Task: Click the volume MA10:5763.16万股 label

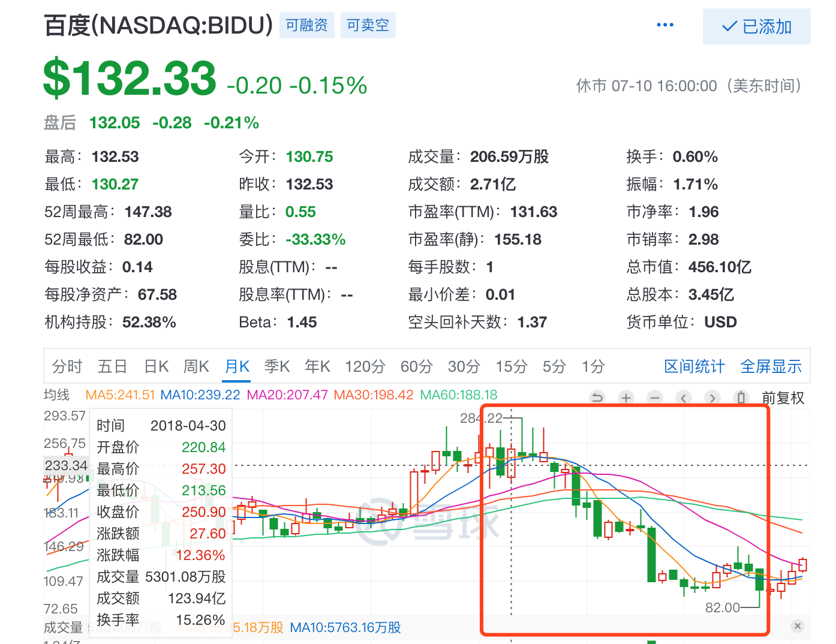Action: point(345,627)
